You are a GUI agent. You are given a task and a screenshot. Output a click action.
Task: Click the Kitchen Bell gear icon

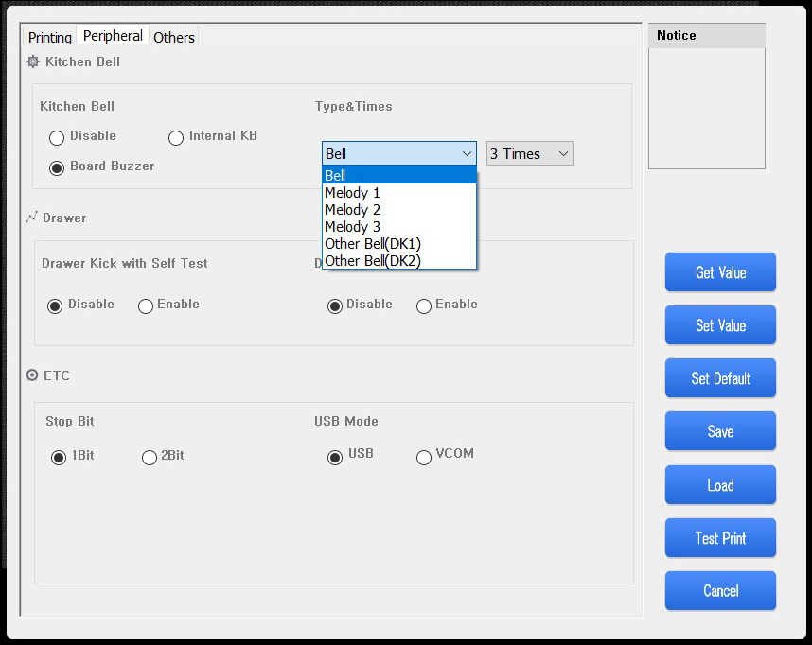pyautogui.click(x=33, y=61)
